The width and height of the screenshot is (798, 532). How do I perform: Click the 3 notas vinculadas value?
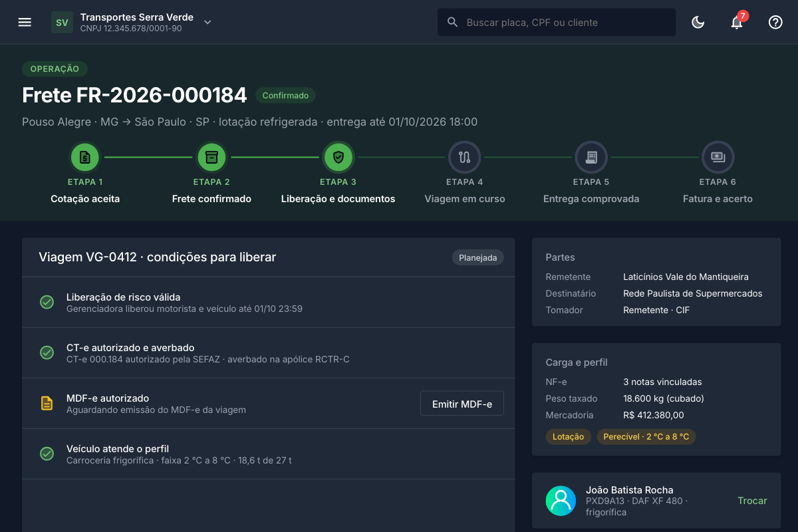click(x=662, y=382)
